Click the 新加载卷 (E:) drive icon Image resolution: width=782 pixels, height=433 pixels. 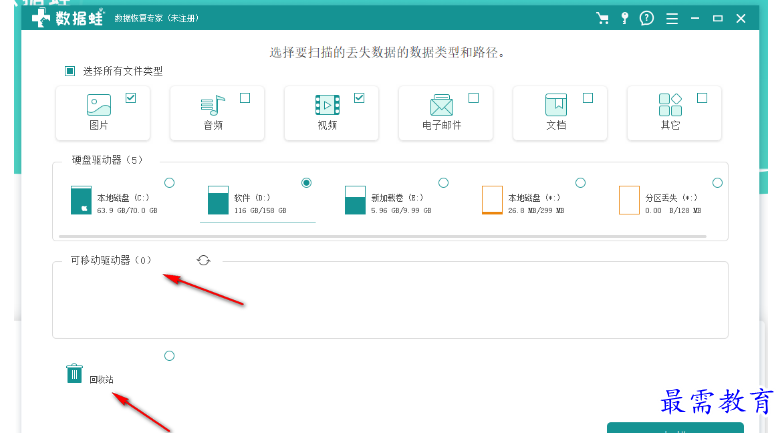pyautogui.click(x=355, y=200)
